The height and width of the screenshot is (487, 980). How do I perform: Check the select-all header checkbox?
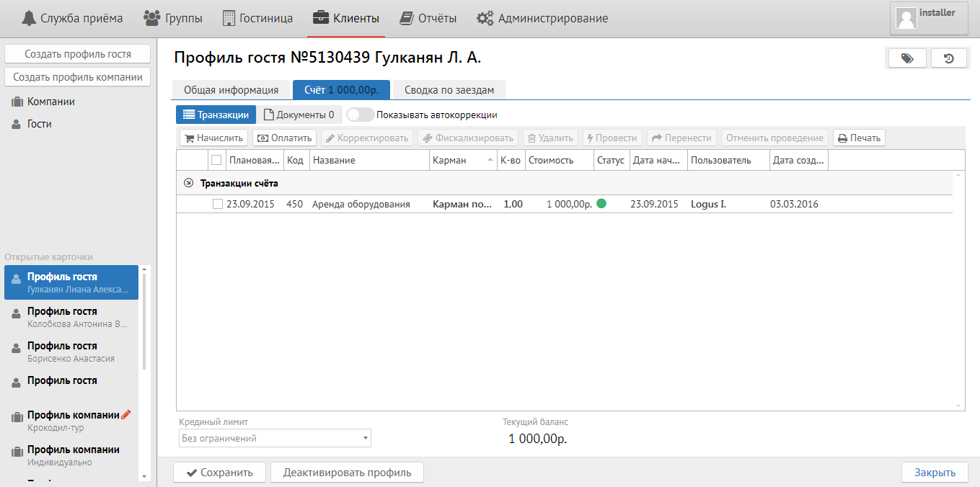point(216,160)
